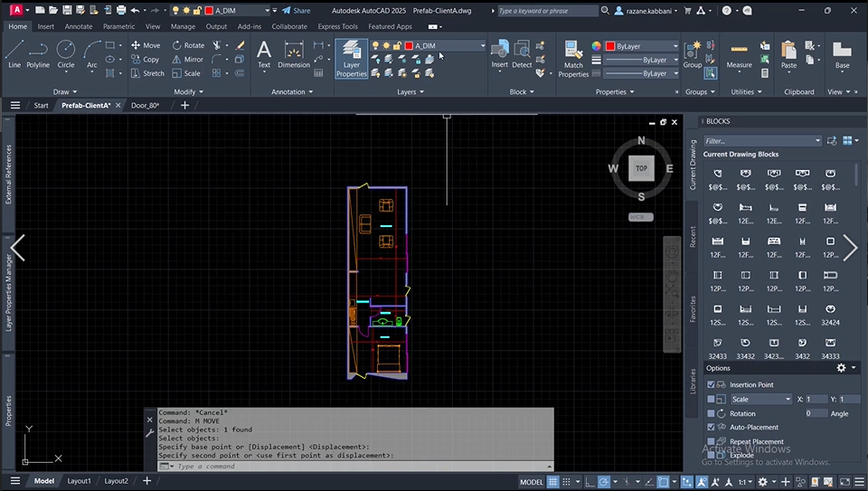Open the Layer Properties manager
Viewport: 868px width, 491px height.
pos(352,59)
